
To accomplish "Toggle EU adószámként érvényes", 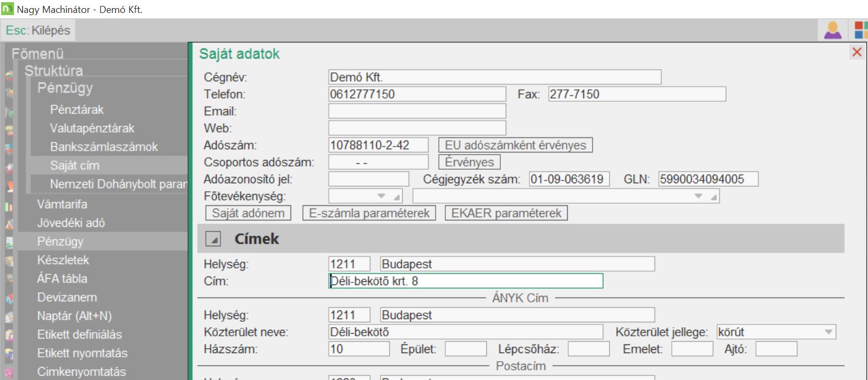I will (x=515, y=145).
